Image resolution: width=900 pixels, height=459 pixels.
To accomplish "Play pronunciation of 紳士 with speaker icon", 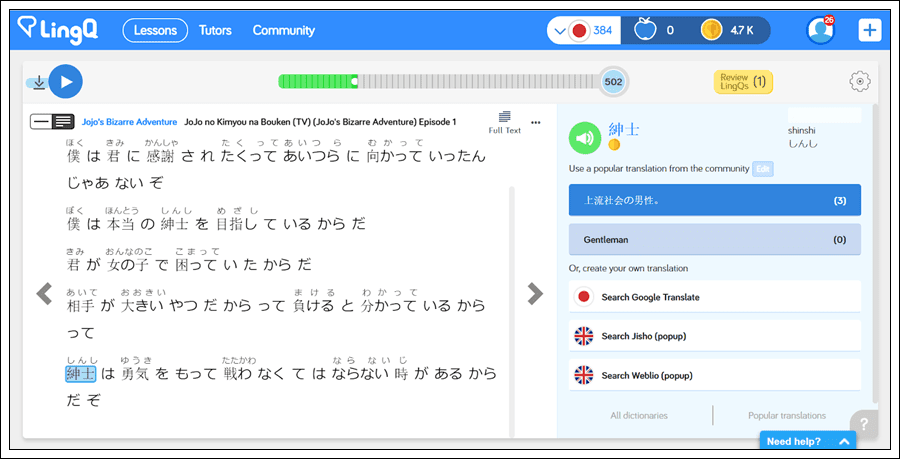I will (x=587, y=138).
